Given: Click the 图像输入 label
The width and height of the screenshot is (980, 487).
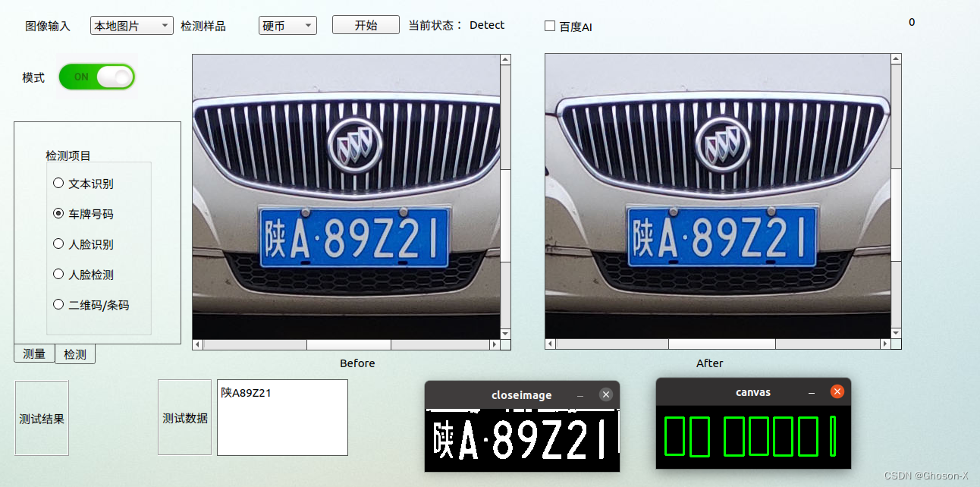Looking at the screenshot, I should 48,26.
